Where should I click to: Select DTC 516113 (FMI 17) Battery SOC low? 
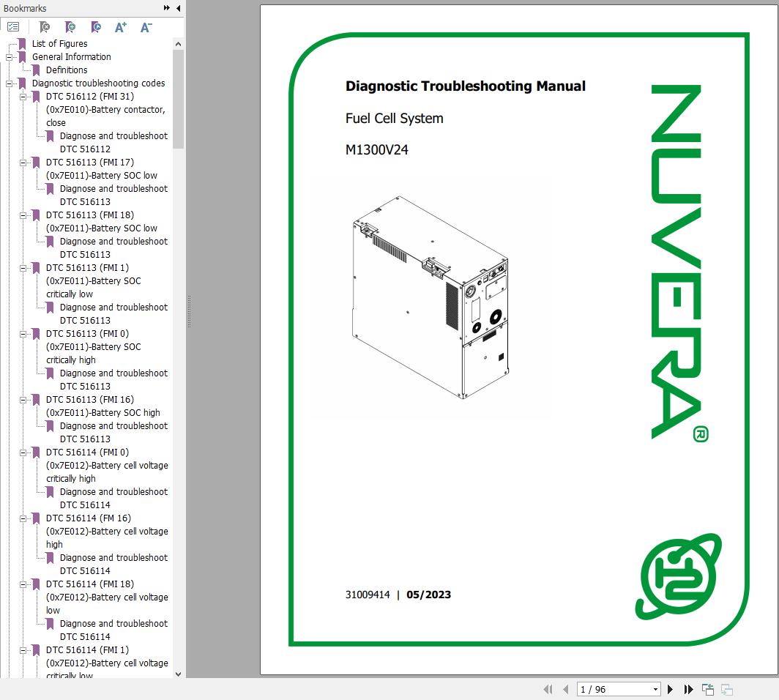tap(102, 168)
